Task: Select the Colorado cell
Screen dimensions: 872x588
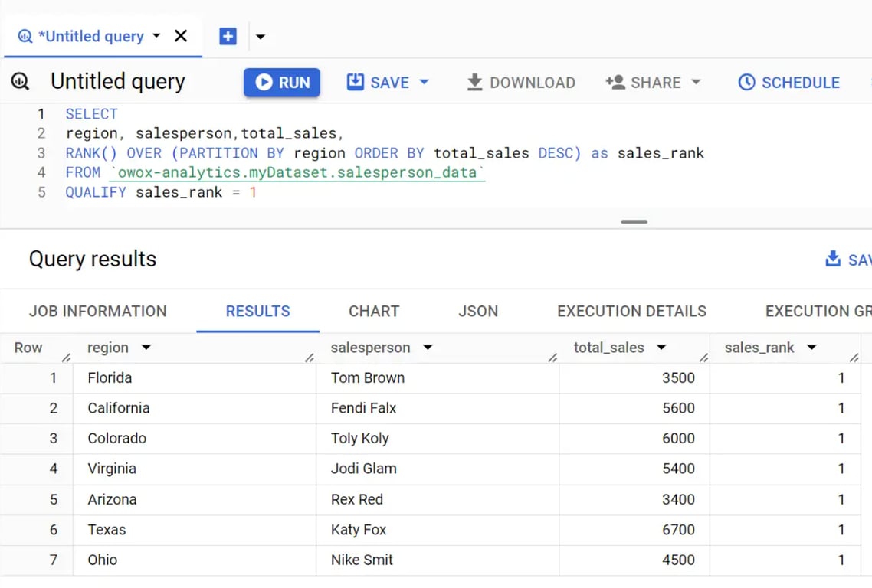Action: tap(195, 439)
